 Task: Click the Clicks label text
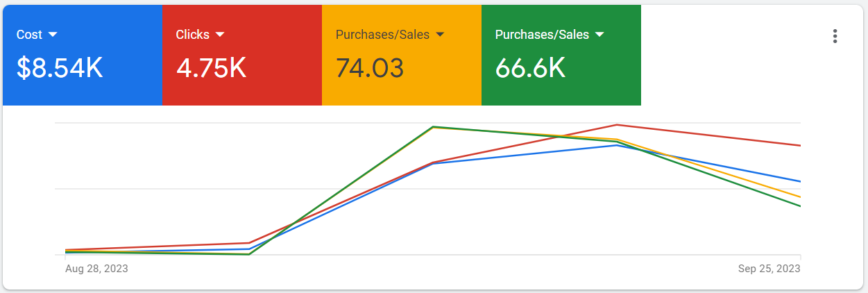coord(193,35)
